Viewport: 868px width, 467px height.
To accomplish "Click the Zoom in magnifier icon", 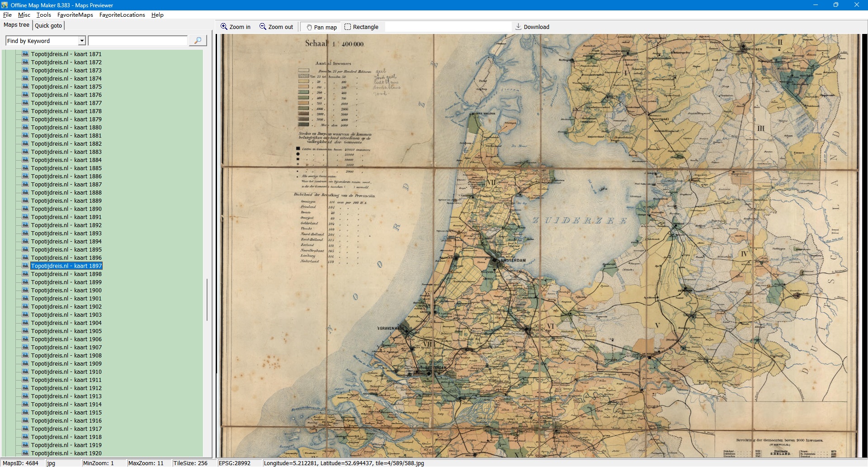I will [224, 27].
